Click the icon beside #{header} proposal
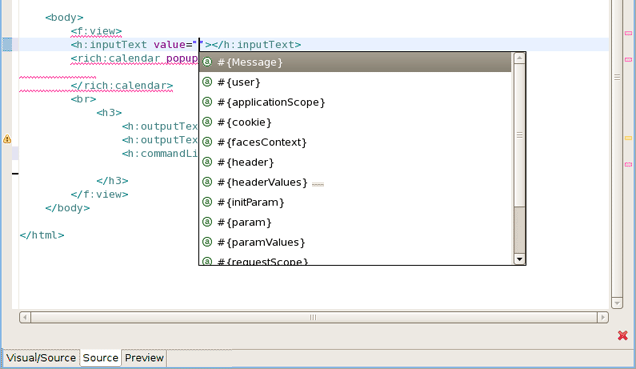The width and height of the screenshot is (636, 369). click(207, 162)
